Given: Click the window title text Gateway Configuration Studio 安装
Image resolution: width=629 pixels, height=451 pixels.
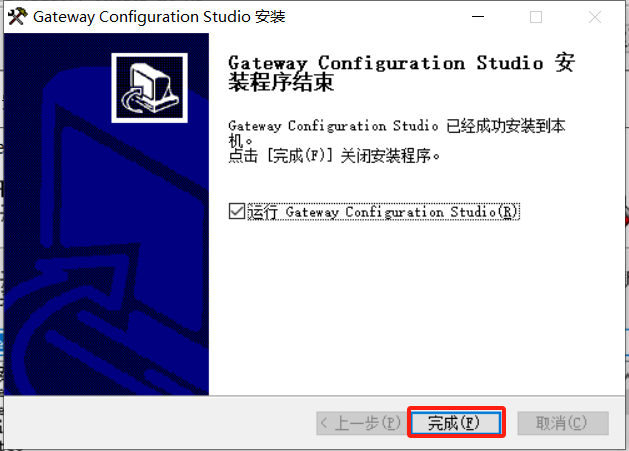Looking at the screenshot, I should [x=159, y=17].
